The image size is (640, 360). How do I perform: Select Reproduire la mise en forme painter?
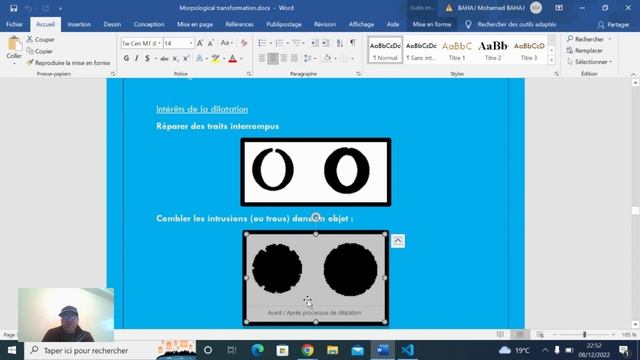click(68, 62)
